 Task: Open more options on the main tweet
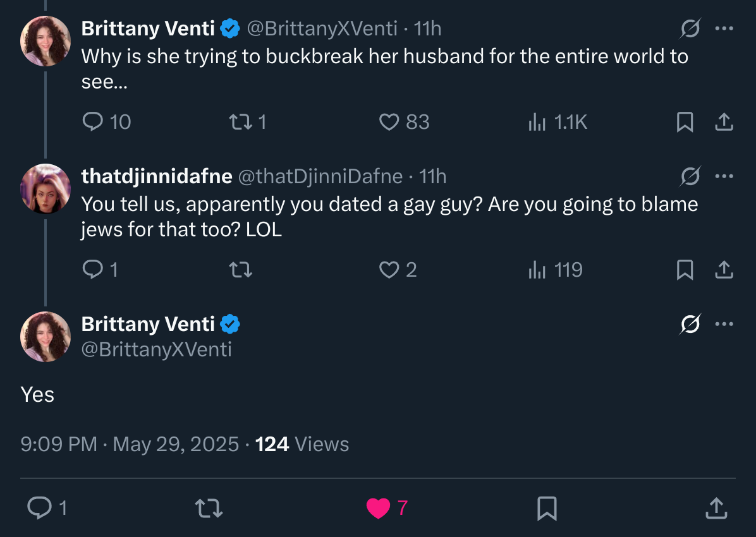coord(724,325)
